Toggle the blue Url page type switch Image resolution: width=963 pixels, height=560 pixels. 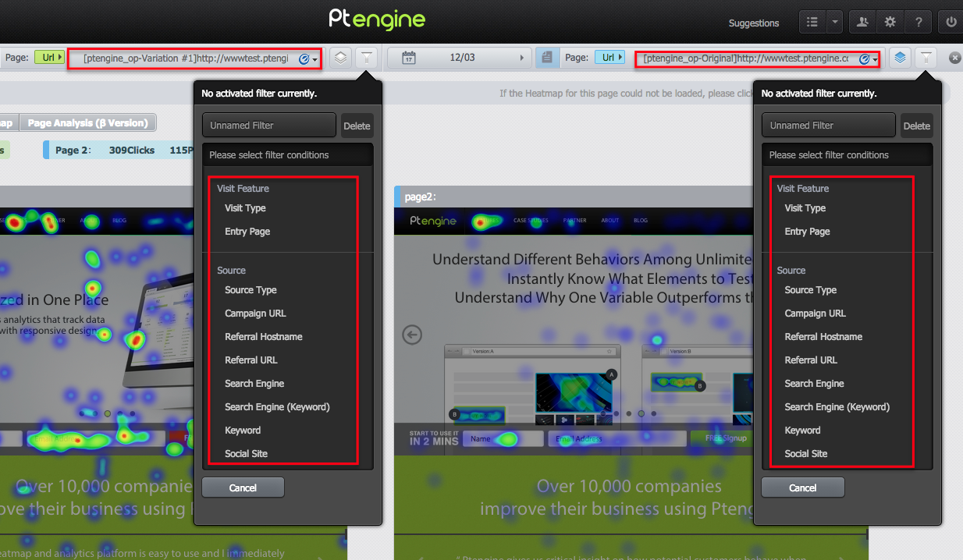(609, 57)
